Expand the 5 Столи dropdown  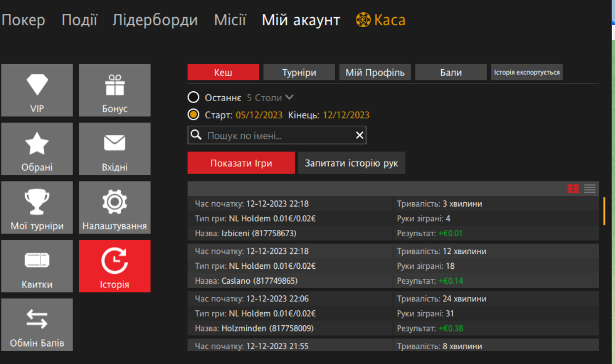270,98
